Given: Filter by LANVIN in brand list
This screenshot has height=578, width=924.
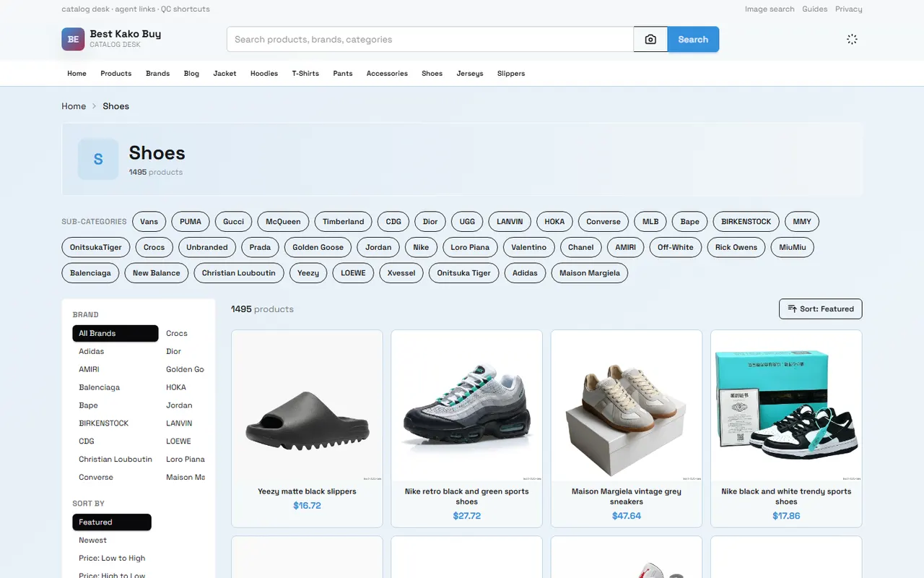Looking at the screenshot, I should (179, 423).
